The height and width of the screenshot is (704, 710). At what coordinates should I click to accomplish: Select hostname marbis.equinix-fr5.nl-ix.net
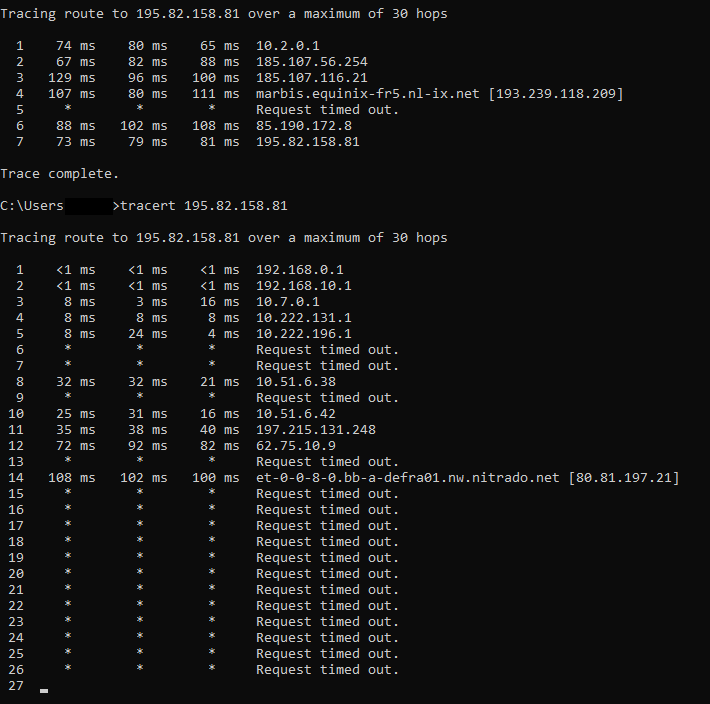368,94
